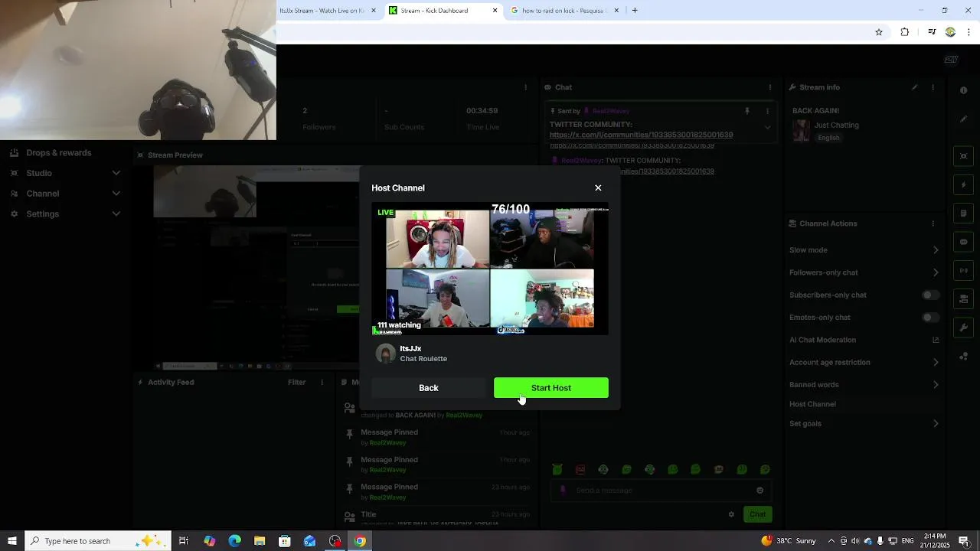Image resolution: width=980 pixels, height=551 pixels.
Task: Click the Send a message input field
Action: (x=662, y=491)
